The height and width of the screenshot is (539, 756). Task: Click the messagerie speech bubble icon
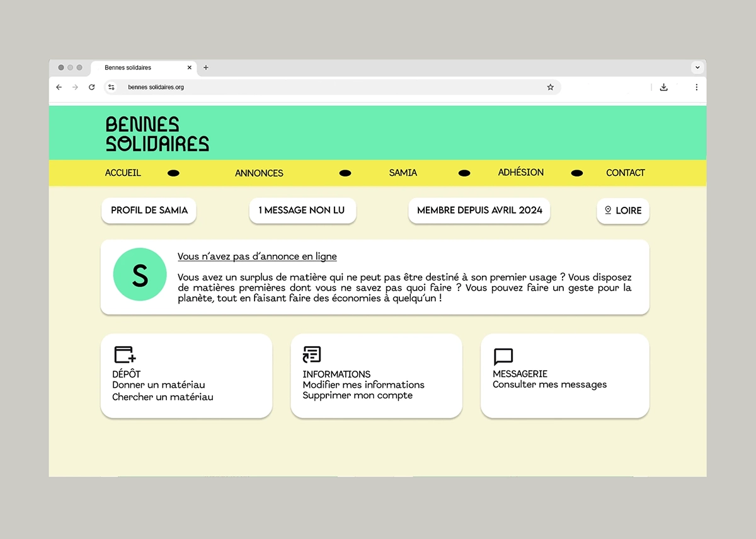click(x=503, y=357)
